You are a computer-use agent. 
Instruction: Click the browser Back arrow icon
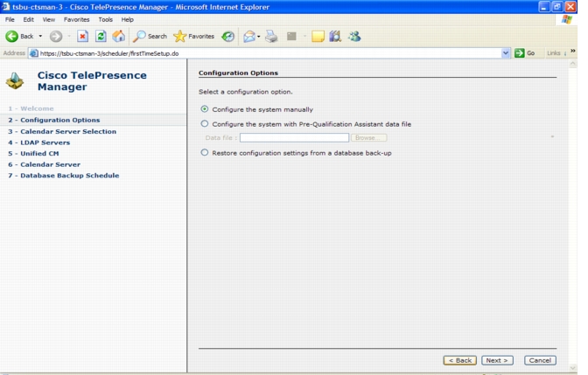11,37
